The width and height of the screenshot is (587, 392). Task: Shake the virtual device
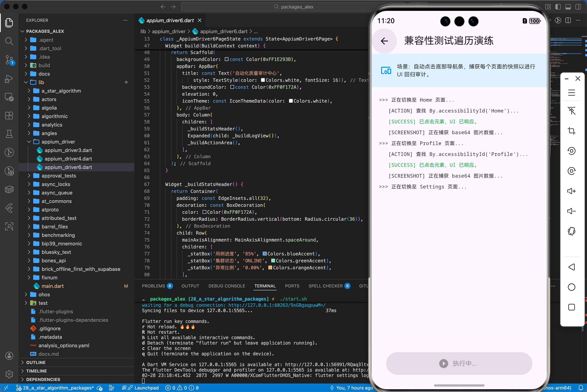572,231
